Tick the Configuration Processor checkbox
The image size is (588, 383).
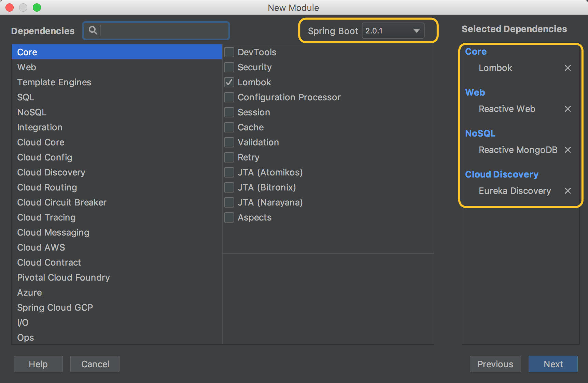tap(229, 97)
